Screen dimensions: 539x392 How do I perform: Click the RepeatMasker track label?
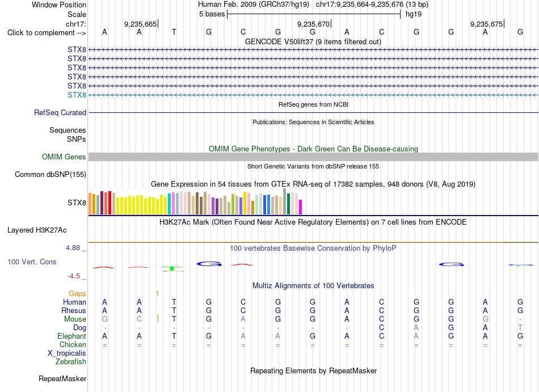coord(62,378)
